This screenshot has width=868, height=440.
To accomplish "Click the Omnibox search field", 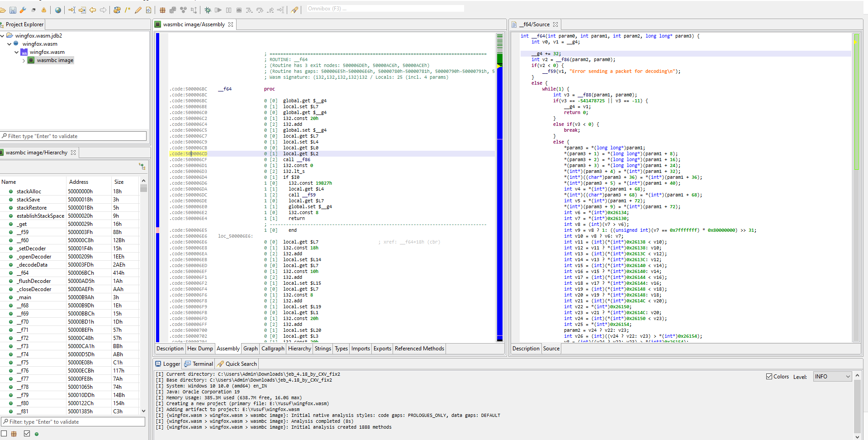I will 384,9.
